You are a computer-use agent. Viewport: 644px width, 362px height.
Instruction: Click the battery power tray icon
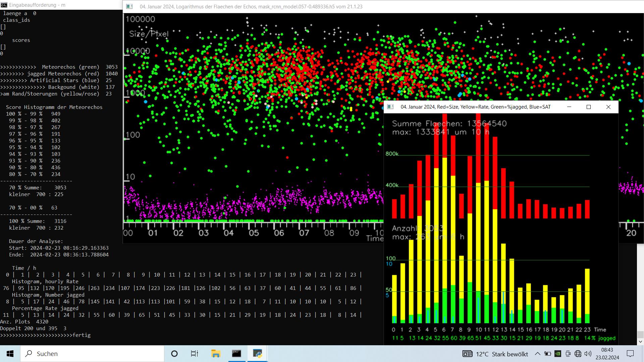pyautogui.click(x=547, y=354)
